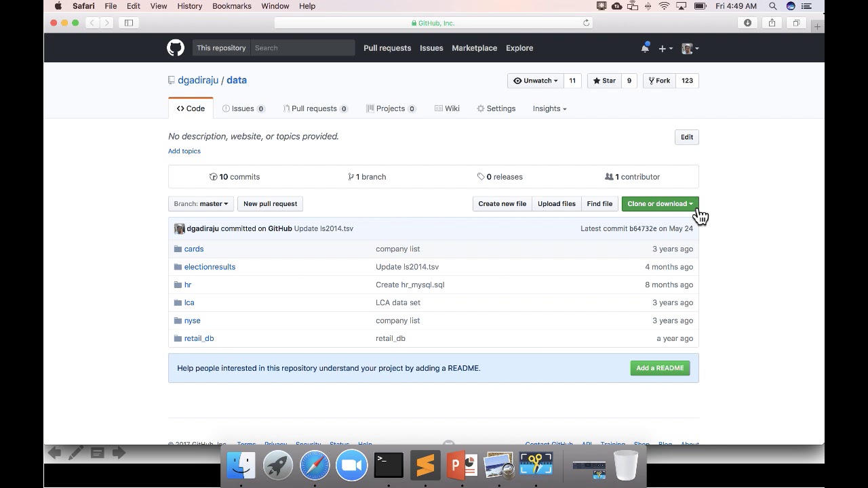Image resolution: width=868 pixels, height=488 pixels.
Task: Open the notifications bell icon
Action: pos(645,48)
